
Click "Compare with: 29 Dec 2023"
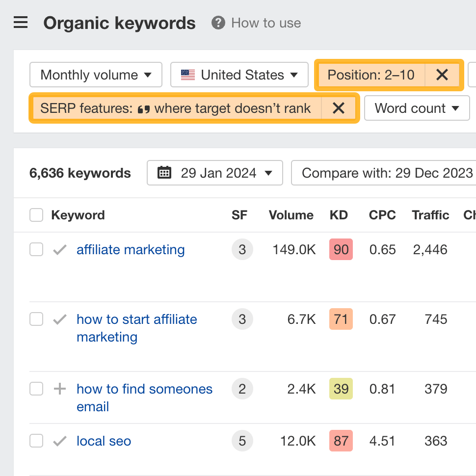point(388,173)
